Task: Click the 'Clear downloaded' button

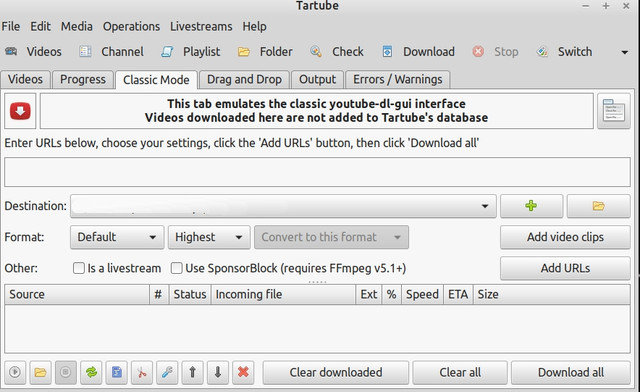Action: pyautogui.click(x=336, y=372)
